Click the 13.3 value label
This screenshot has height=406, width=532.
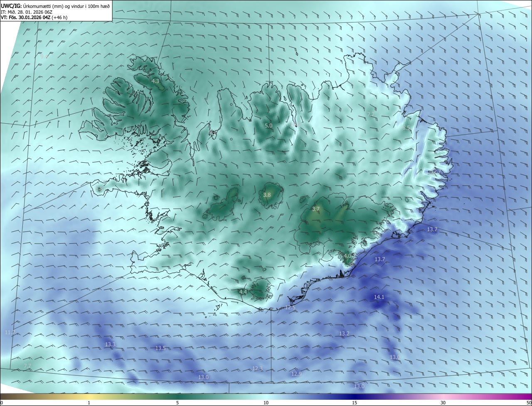[110, 345]
